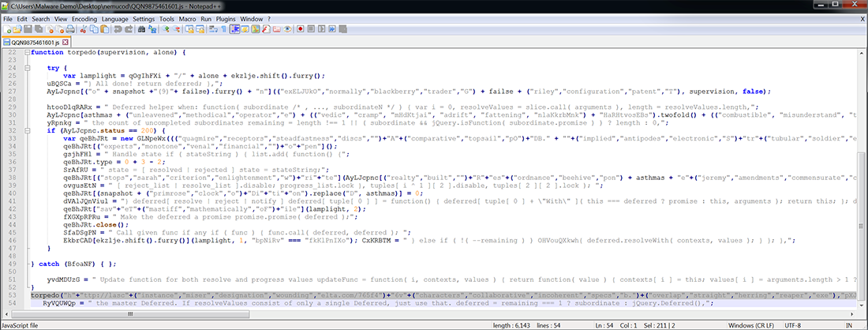Collapse the if block fold at line 32

pos(26,131)
